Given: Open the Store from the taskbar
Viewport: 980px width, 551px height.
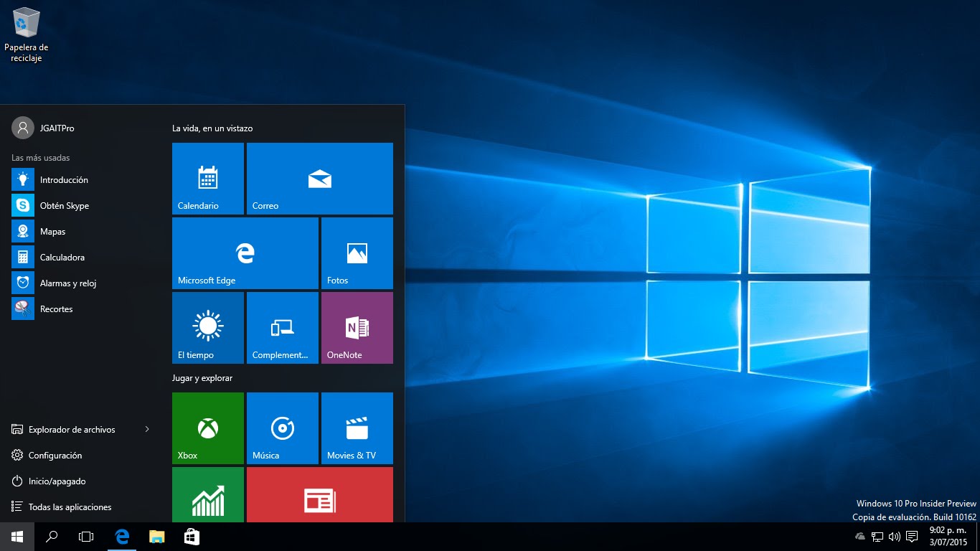Looking at the screenshot, I should (x=191, y=536).
